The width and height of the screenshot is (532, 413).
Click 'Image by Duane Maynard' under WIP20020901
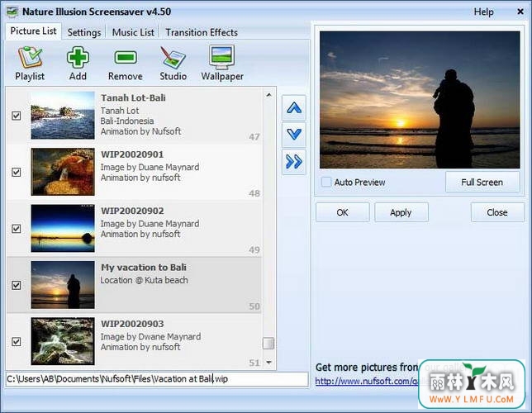click(x=150, y=168)
